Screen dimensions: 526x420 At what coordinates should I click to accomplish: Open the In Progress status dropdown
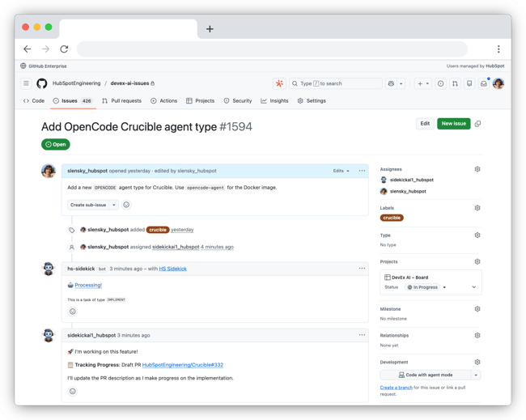426,287
